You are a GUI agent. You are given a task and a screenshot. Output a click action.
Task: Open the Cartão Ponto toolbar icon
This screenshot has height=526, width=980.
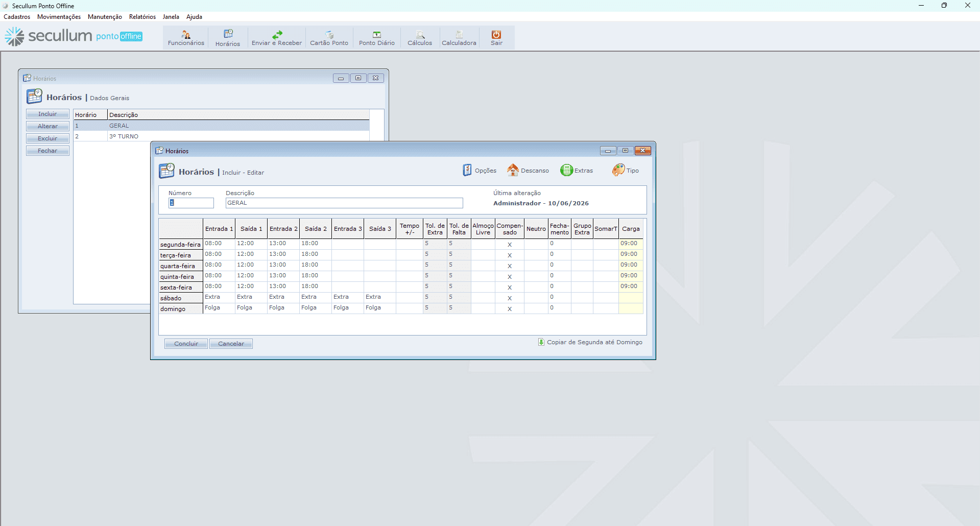click(x=329, y=38)
